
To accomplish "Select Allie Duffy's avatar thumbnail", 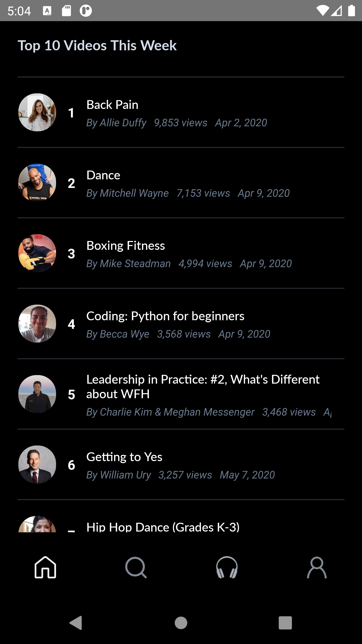I will 37,112.
